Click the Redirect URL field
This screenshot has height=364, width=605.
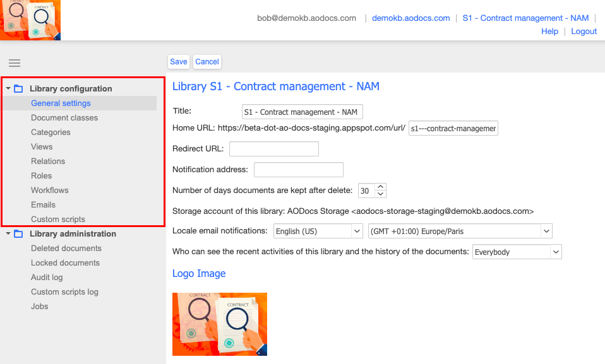[274, 149]
